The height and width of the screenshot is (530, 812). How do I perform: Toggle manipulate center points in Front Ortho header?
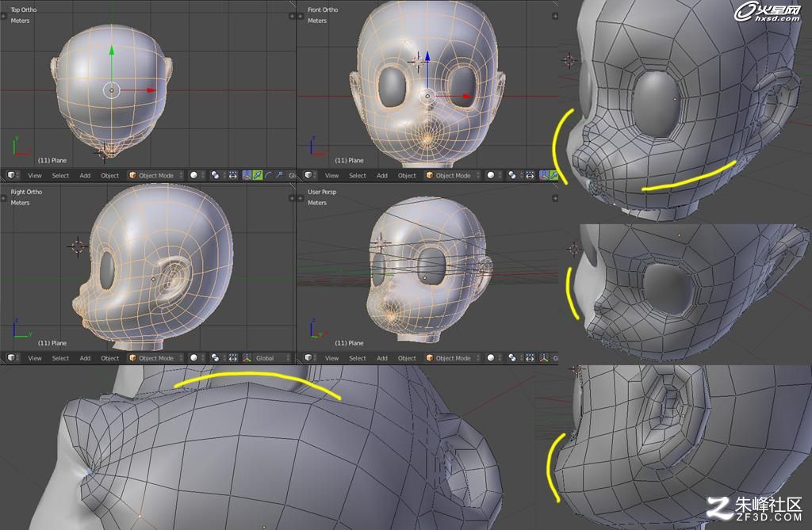point(530,175)
